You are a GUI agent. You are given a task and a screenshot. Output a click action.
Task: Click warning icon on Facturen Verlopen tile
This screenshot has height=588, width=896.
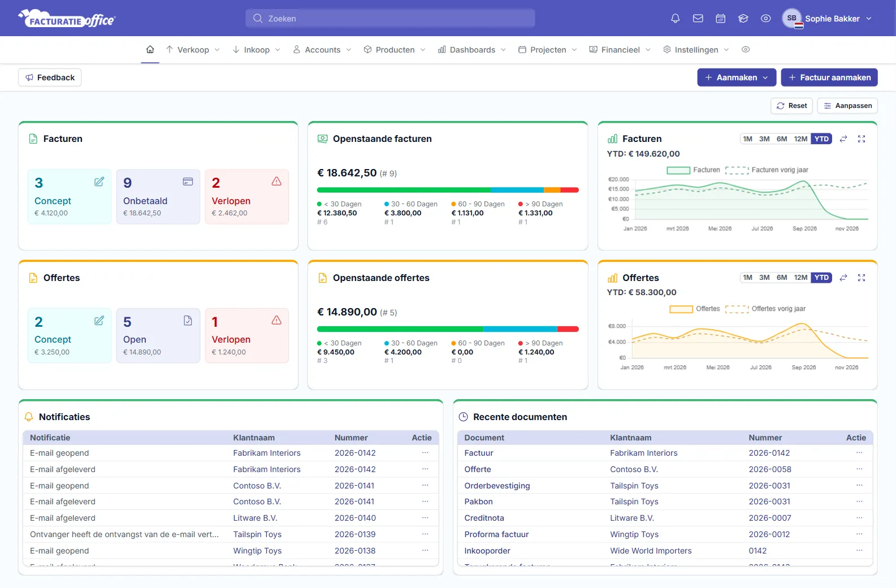click(x=276, y=181)
